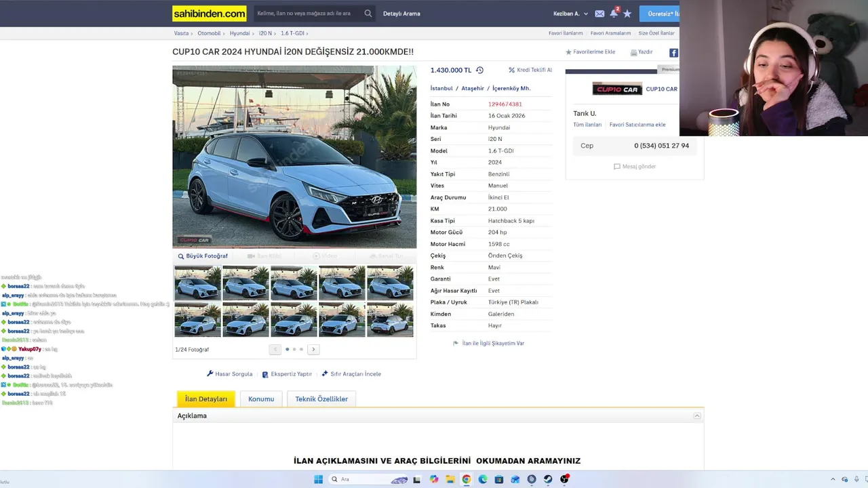Click Ücretsiz İlan Ver button
868x488 pixels.
coord(659,14)
